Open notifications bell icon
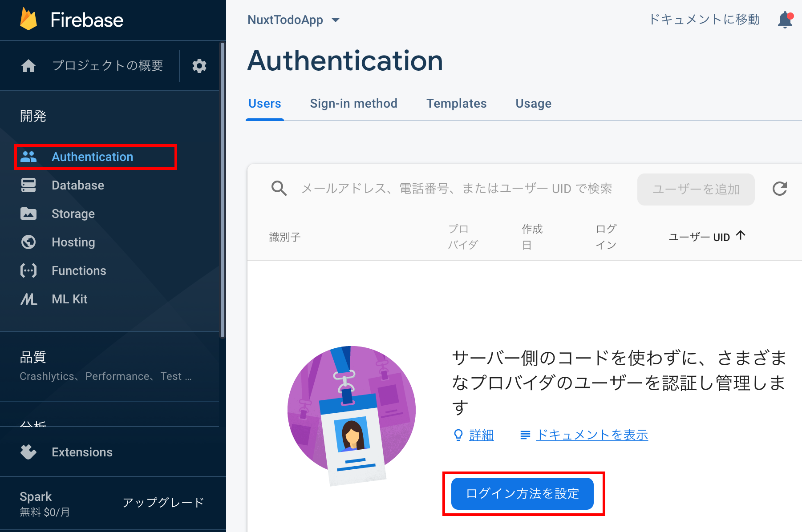This screenshot has height=532, width=802. (x=785, y=20)
